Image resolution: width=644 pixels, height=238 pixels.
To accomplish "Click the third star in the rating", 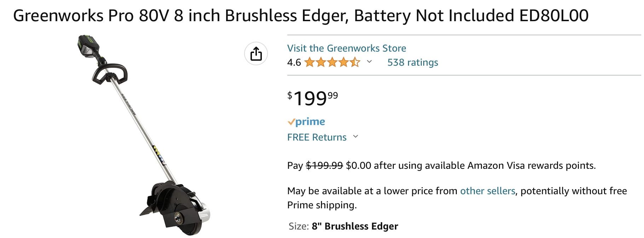I will tap(332, 62).
